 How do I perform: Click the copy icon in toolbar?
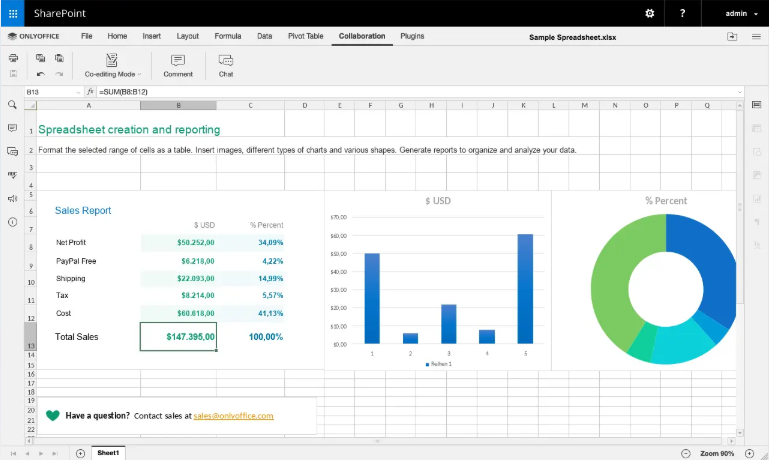click(40, 58)
